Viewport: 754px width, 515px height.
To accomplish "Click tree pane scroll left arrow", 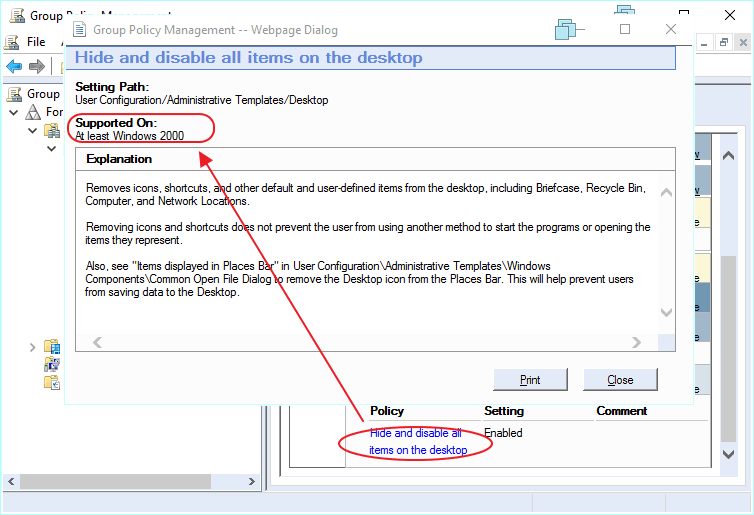I will click(11, 481).
